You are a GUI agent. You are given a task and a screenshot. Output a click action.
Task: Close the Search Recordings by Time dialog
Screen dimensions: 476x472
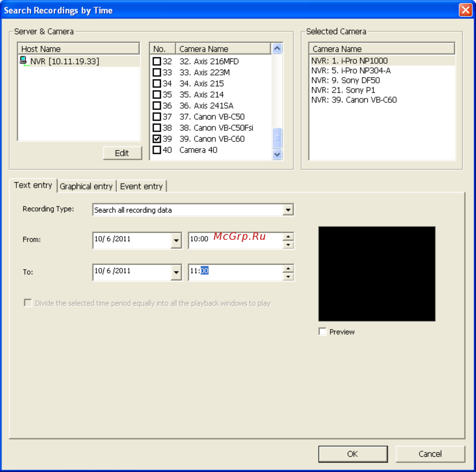(x=465, y=10)
